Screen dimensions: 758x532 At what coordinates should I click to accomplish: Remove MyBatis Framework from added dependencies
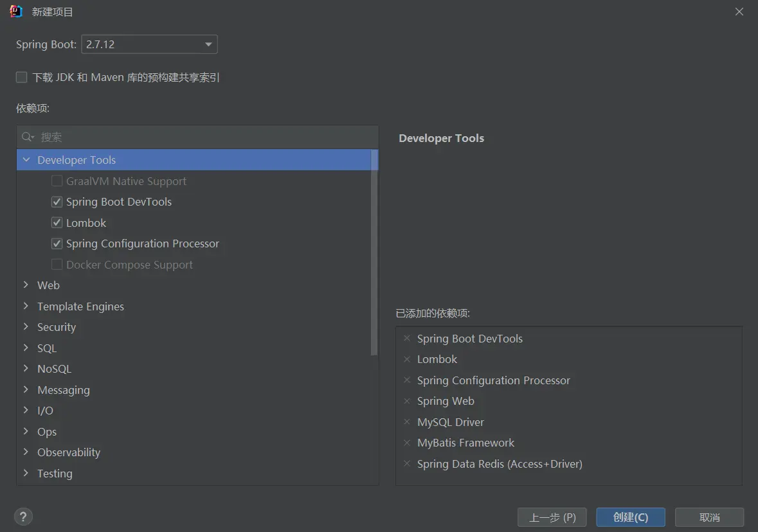407,443
